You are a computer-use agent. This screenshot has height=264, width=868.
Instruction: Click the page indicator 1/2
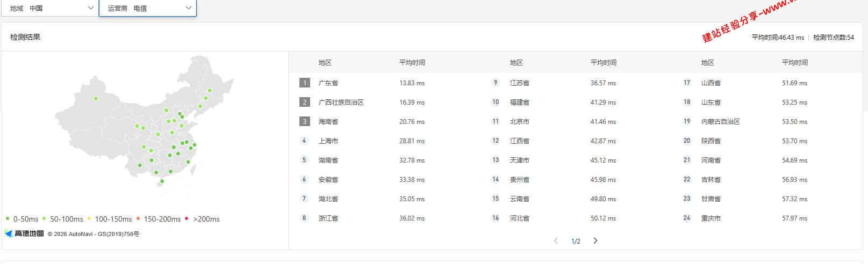576,241
